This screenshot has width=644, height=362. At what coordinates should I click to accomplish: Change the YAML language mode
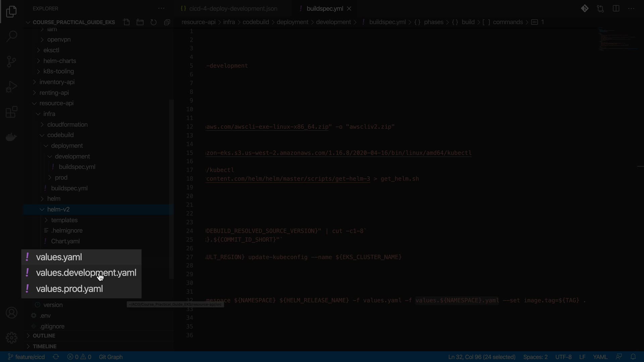(x=600, y=357)
